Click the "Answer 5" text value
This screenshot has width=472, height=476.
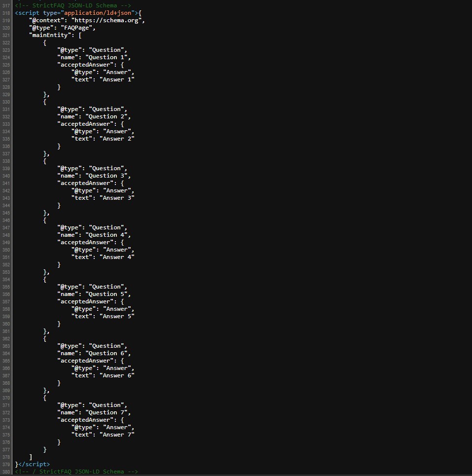(x=117, y=316)
